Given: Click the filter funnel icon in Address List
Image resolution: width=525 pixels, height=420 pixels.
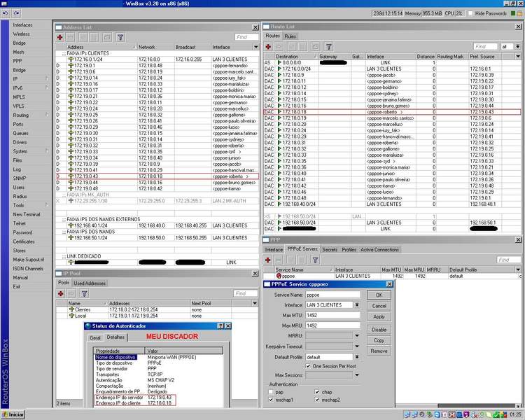Looking at the screenshot, I should (120, 37).
